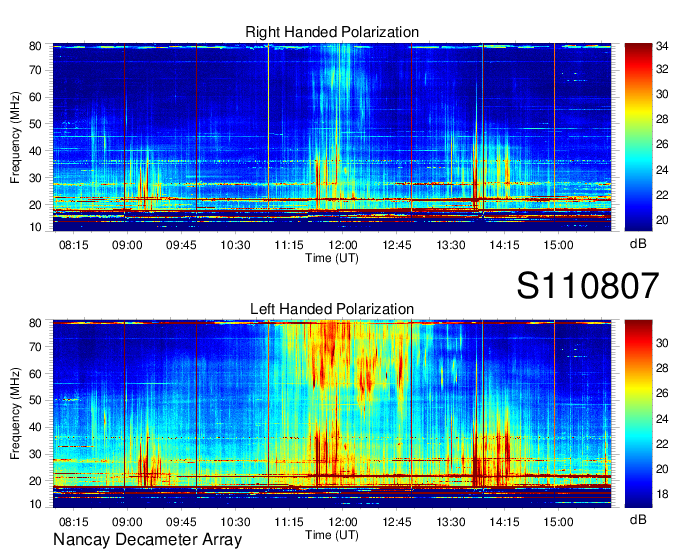
Task: Click the 34 label on the upper color bar
Action: 662,46
